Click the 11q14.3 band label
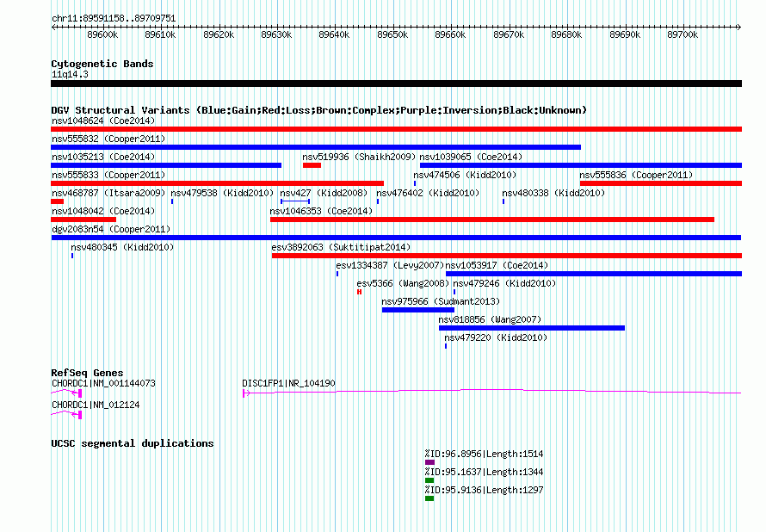The width and height of the screenshot is (766, 532). tap(70, 75)
